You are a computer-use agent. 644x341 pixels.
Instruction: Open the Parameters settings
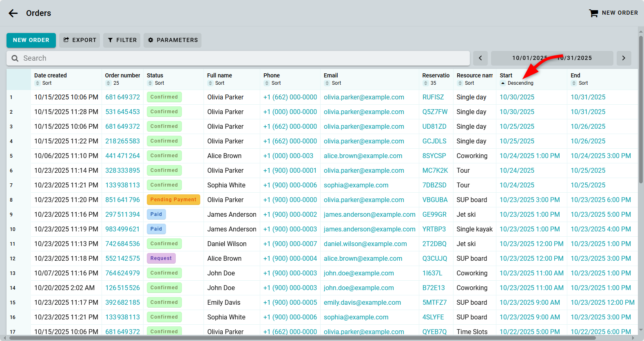(173, 40)
